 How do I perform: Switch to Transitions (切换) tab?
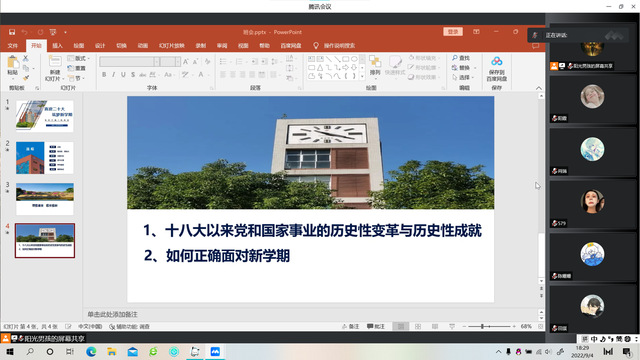[121, 46]
